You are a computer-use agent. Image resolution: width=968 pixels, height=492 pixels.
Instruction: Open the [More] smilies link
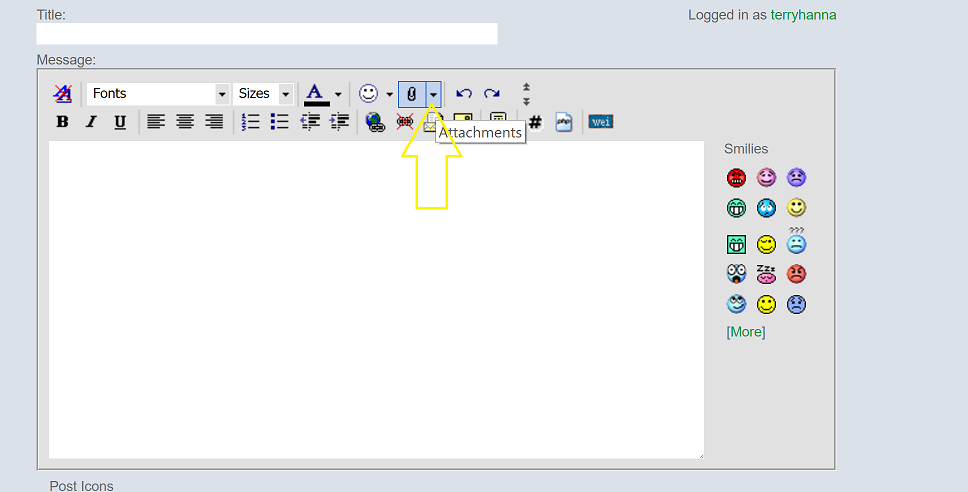coord(745,332)
